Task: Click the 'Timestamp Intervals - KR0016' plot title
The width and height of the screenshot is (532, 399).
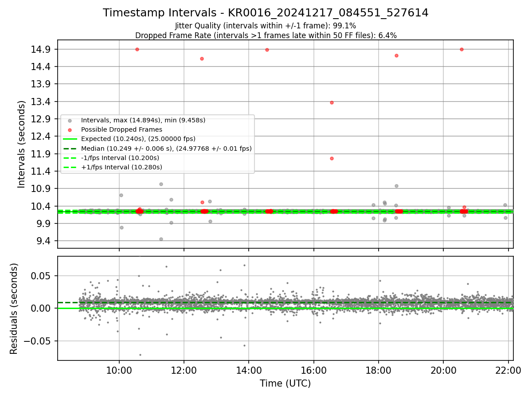Action: [x=266, y=13]
